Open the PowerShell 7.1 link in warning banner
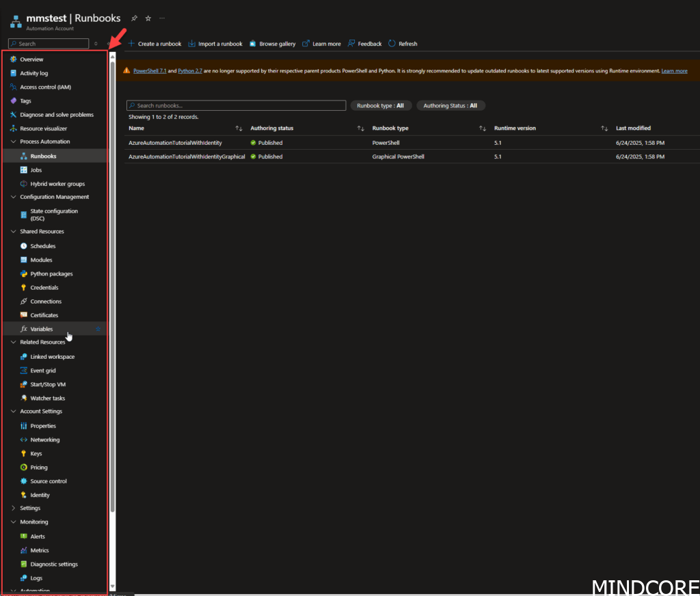 pyautogui.click(x=149, y=70)
